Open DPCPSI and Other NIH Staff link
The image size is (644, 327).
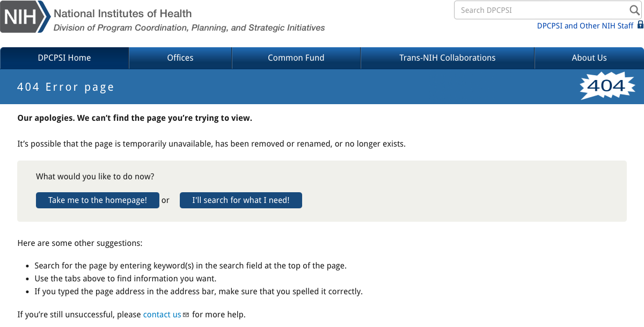[585, 26]
